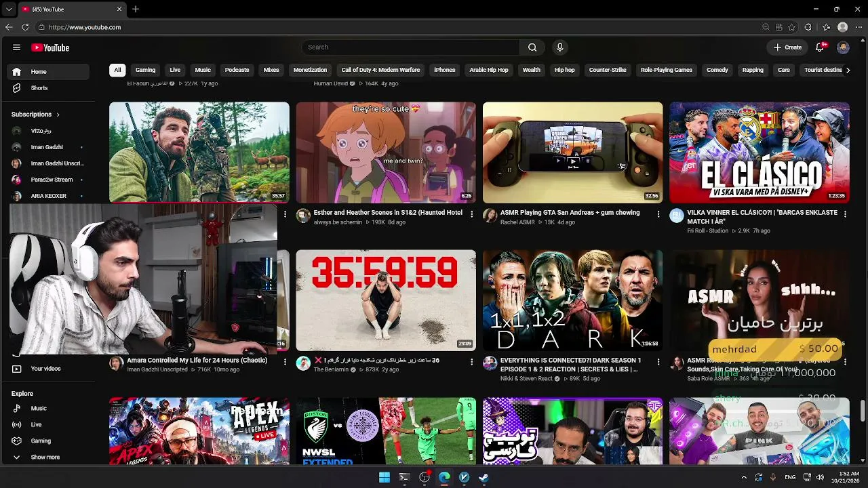Open the Nikki & Steven React channel link
Image resolution: width=868 pixels, height=488 pixels.
(526, 379)
